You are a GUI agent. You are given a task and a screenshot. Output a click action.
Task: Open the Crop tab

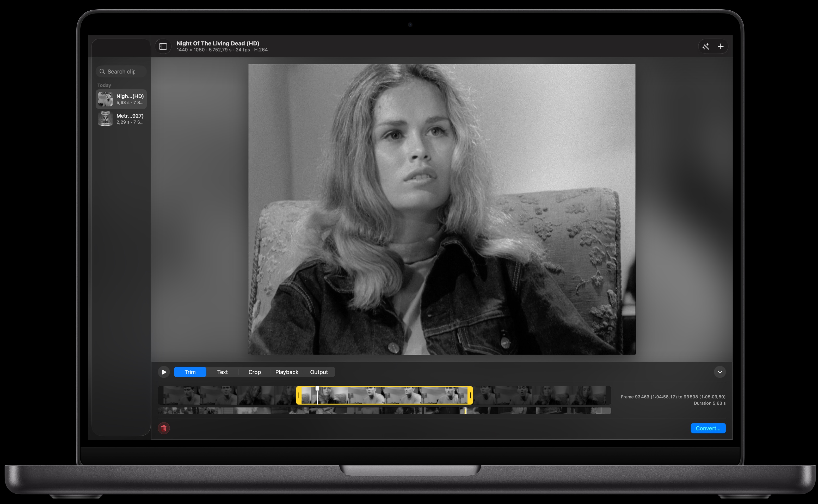pyautogui.click(x=254, y=372)
